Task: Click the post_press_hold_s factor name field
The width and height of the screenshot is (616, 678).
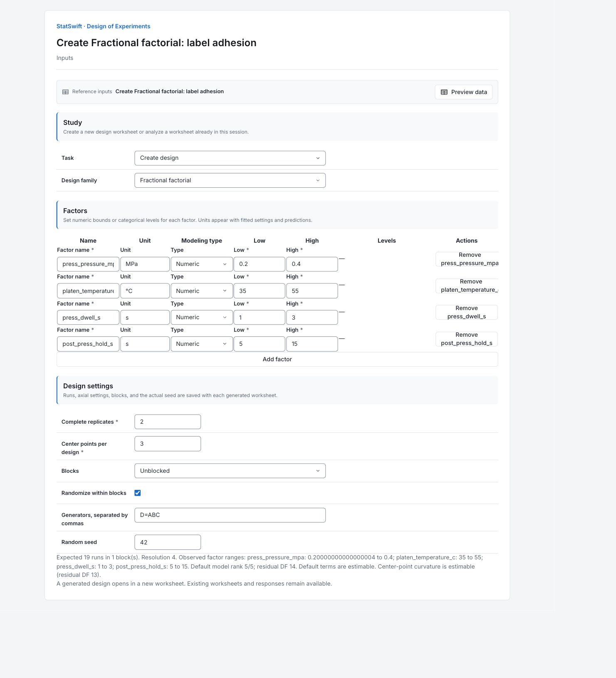Action: 88,344
